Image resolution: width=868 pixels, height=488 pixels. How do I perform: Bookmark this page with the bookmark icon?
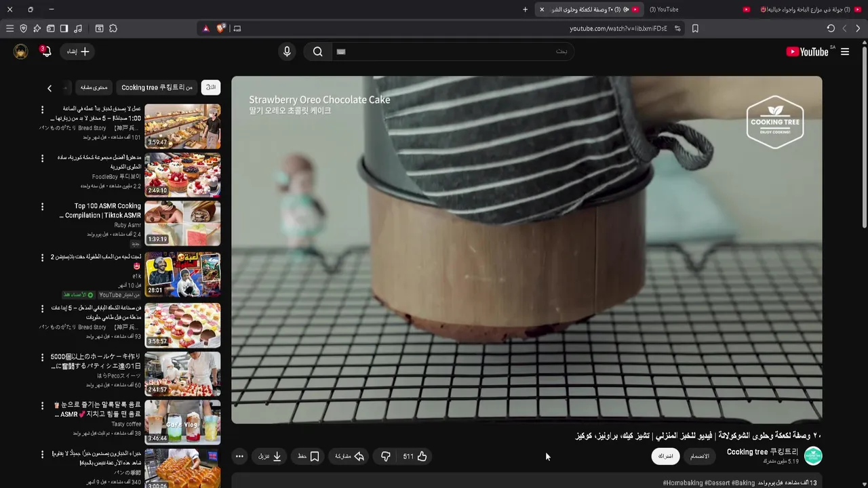pos(695,28)
